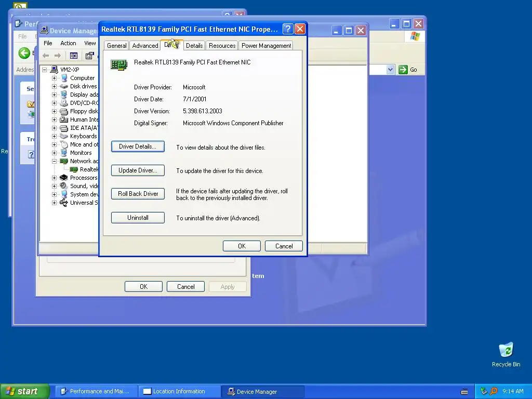Expand the Display adapters category
This screenshot has height=399, width=532.
tap(54, 95)
